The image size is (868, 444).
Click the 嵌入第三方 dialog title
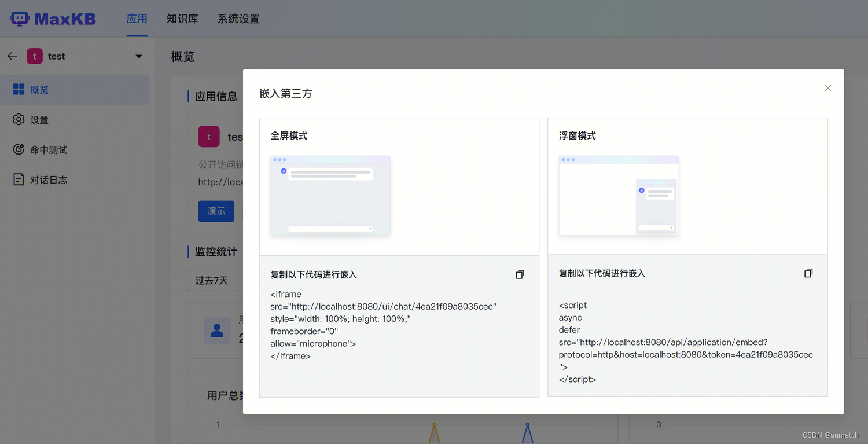click(286, 93)
